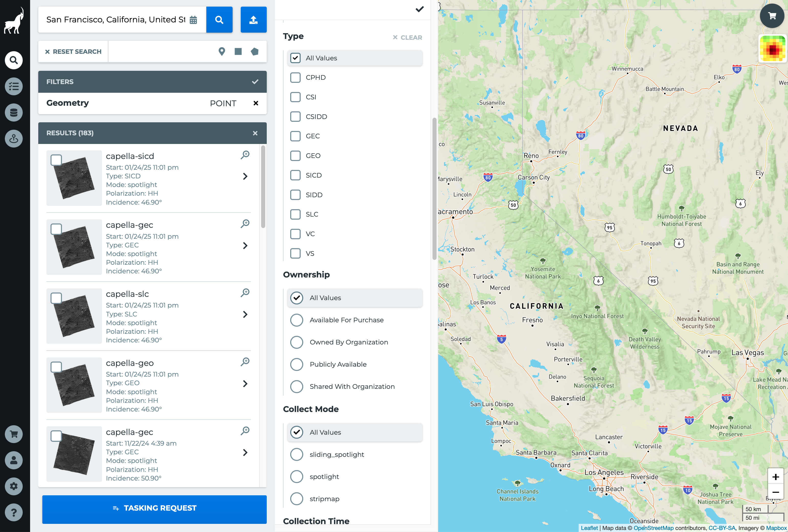Image resolution: width=788 pixels, height=532 pixels.
Task: Check the GEC type checkbox
Action: pyautogui.click(x=295, y=136)
